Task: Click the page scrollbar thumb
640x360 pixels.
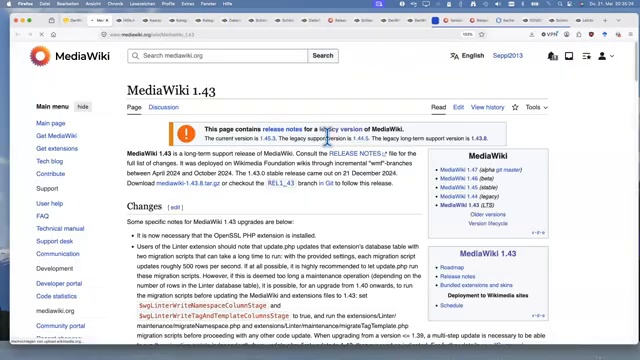Action: click(x=636, y=62)
